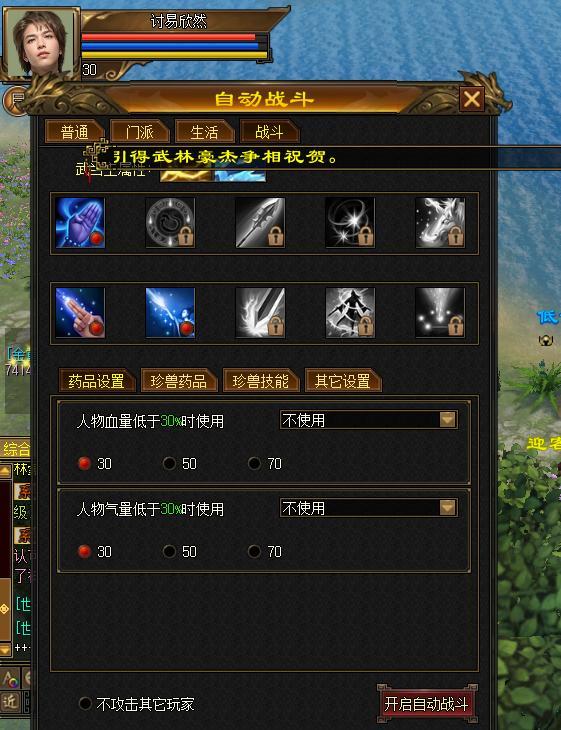Click the red health bar of 讨易欣然
This screenshot has width=561, height=730.
tap(169, 37)
